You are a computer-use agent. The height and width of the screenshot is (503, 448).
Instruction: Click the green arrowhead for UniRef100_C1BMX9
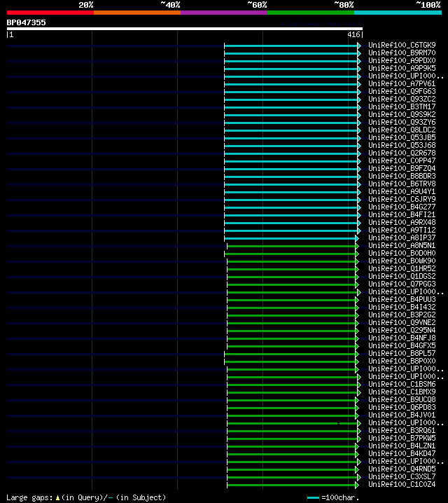point(359,392)
